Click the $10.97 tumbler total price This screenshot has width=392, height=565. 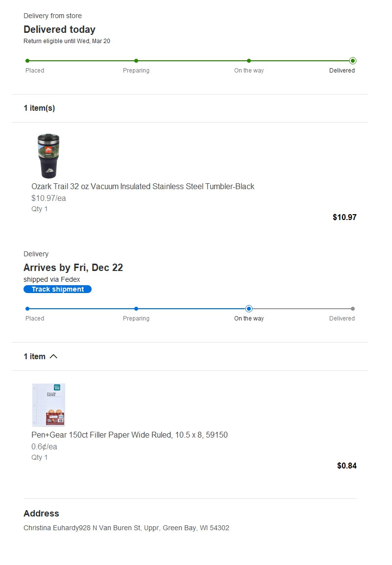[344, 217]
